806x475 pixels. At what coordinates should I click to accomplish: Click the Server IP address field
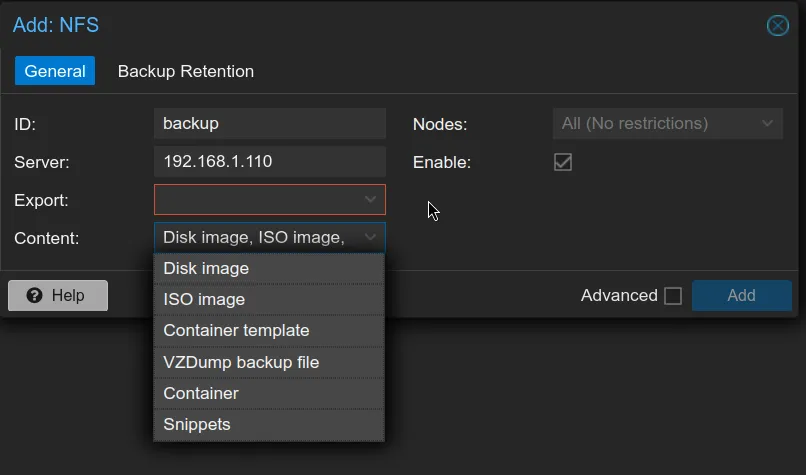[269, 161]
